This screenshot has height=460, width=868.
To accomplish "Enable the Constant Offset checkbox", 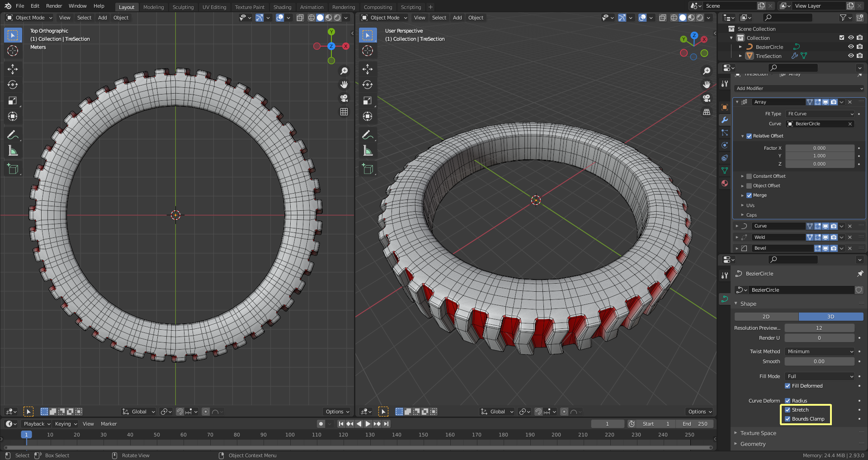I will [x=749, y=176].
